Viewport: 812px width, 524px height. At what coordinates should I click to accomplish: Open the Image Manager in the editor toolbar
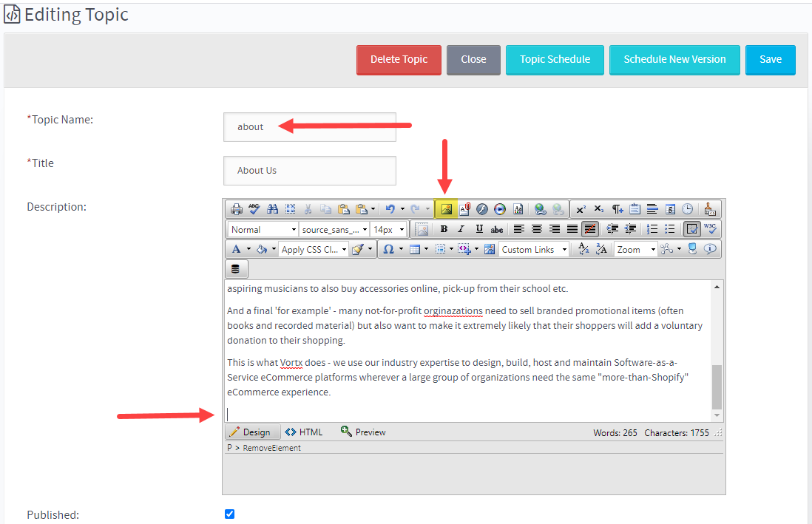(x=446, y=208)
